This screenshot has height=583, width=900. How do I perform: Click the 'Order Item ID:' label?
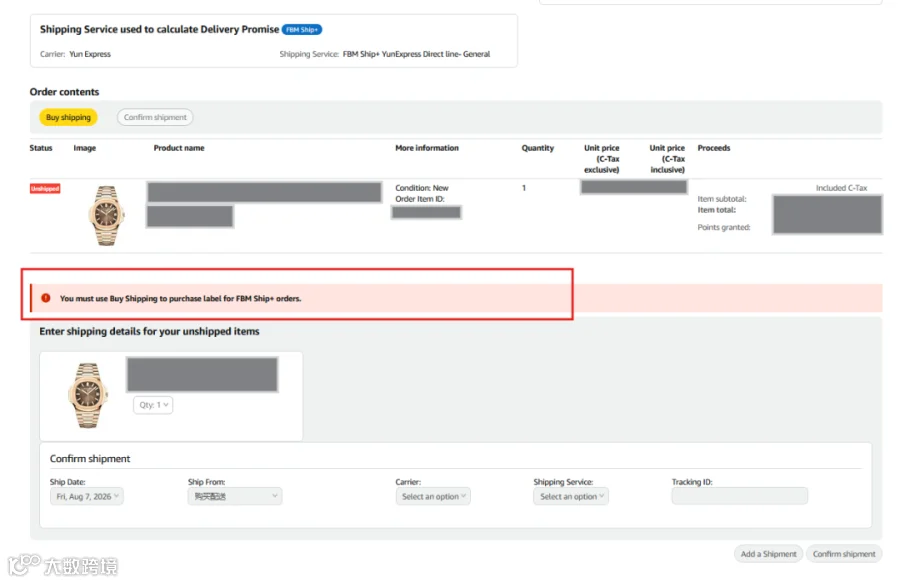point(420,199)
